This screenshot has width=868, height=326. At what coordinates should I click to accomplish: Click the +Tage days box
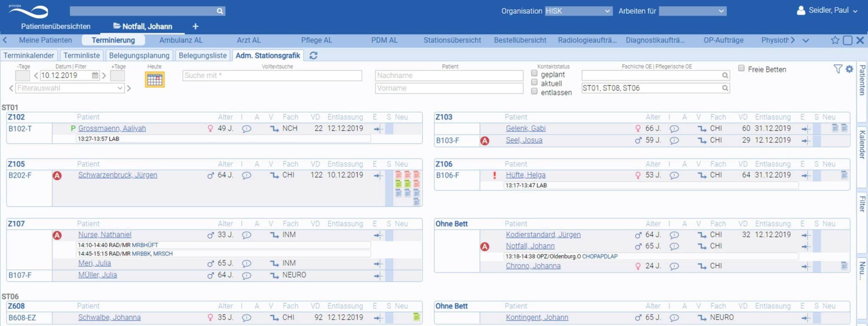tap(117, 76)
